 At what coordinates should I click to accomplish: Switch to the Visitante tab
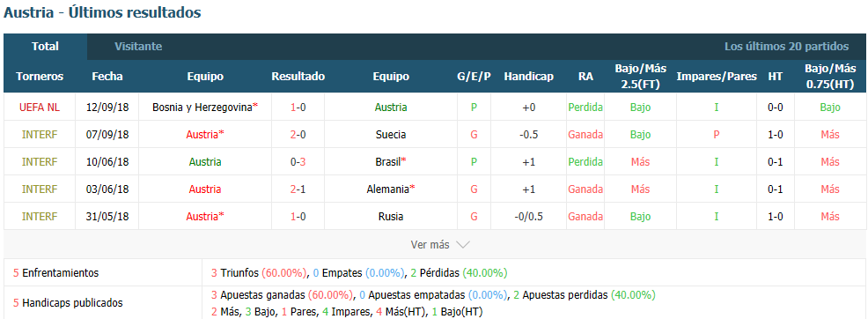[138, 47]
